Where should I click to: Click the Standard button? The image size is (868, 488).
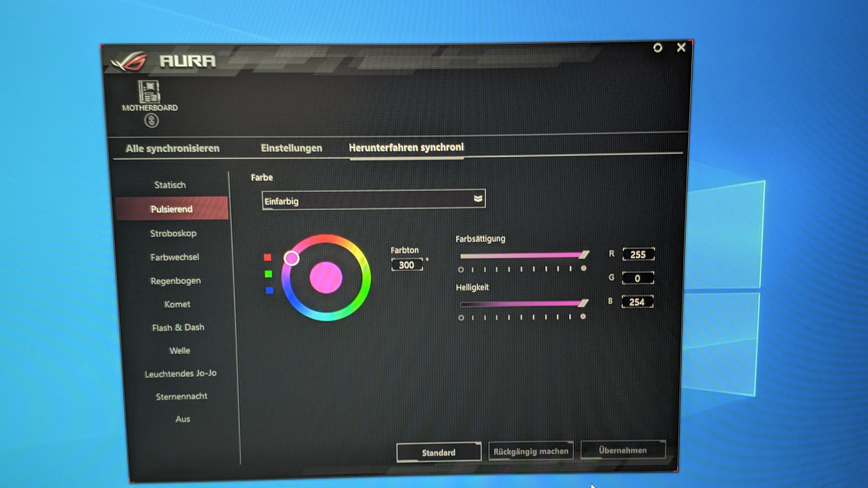point(438,452)
